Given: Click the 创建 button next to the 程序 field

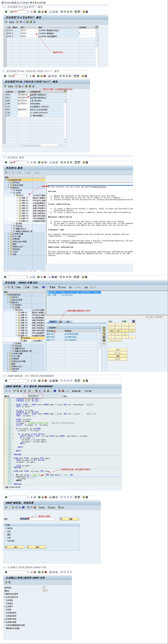Looking at the screenshot, I should pyautogui.click(x=69, y=519).
